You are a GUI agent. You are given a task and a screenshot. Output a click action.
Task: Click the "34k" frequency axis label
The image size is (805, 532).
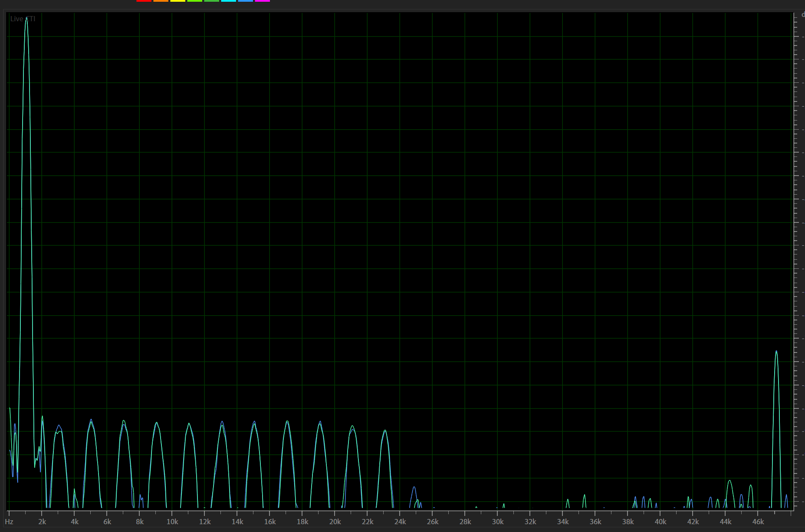pos(563,522)
